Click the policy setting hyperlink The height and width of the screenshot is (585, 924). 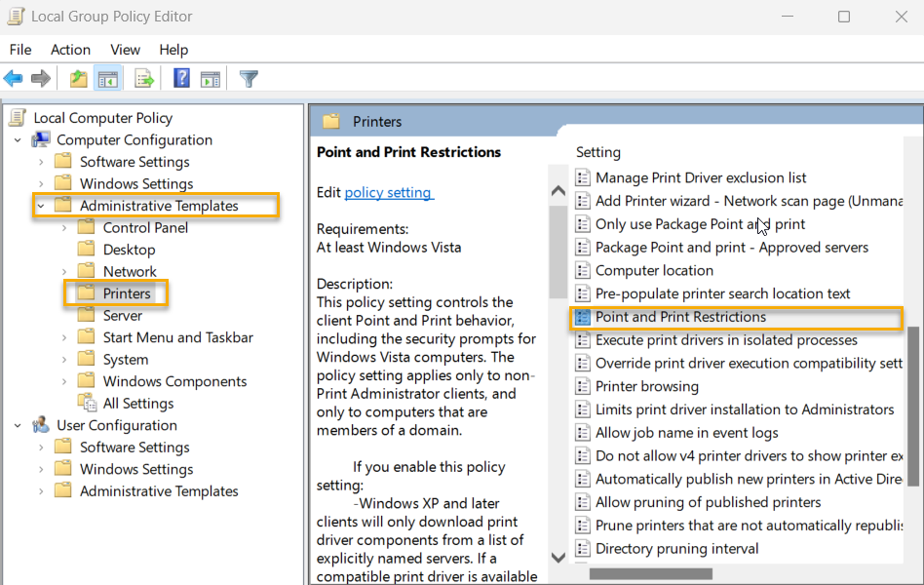click(x=388, y=192)
